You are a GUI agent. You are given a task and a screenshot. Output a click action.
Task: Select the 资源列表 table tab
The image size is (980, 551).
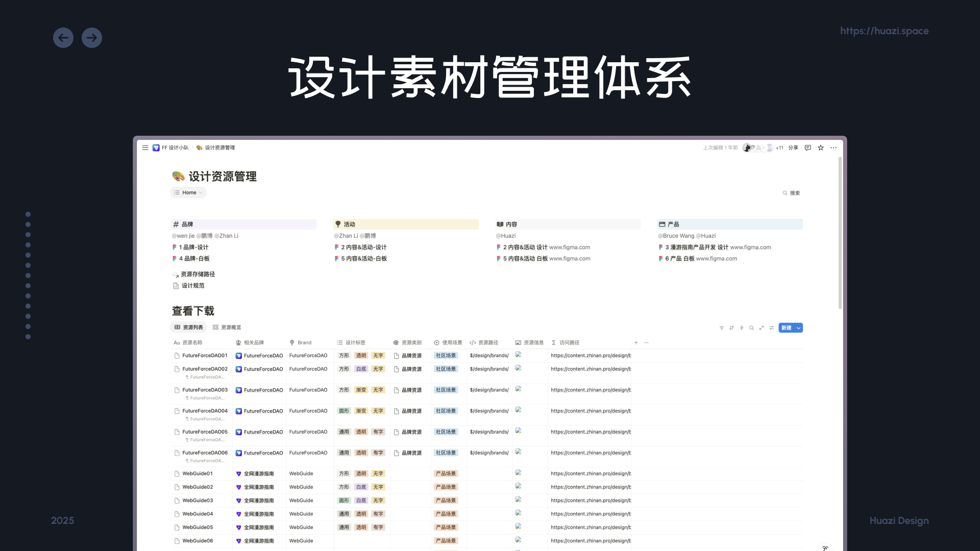[x=188, y=328]
